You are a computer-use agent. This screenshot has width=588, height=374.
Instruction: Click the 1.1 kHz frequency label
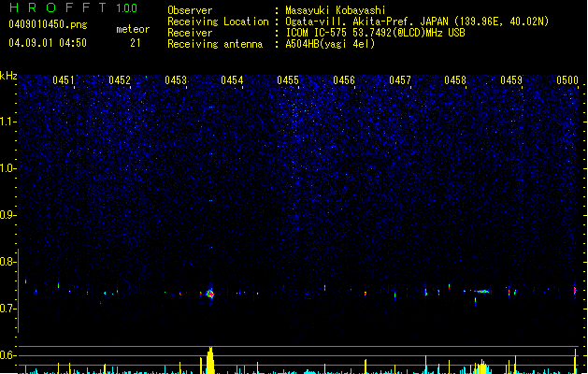click(8, 122)
